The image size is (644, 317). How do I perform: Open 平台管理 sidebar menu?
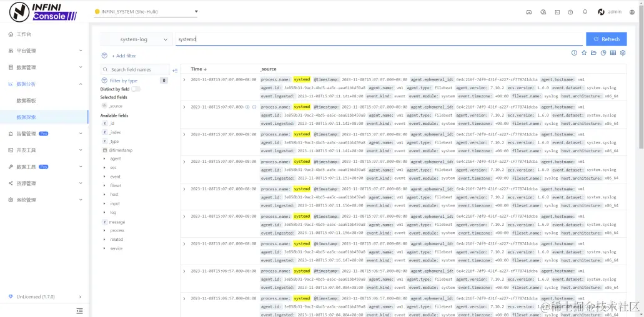[x=44, y=51]
